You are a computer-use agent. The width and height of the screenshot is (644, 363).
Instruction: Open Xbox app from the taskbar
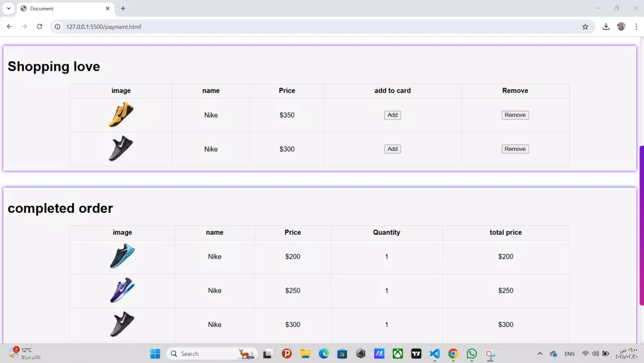[397, 353]
